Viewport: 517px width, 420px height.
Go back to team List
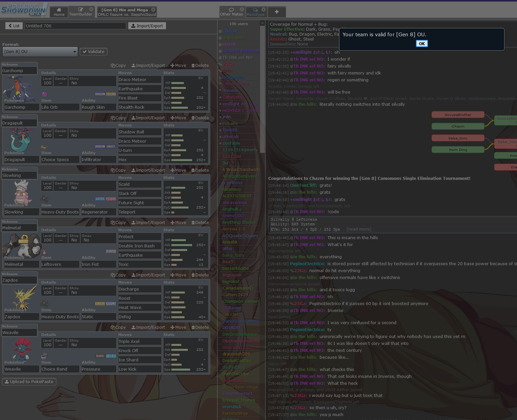point(14,26)
